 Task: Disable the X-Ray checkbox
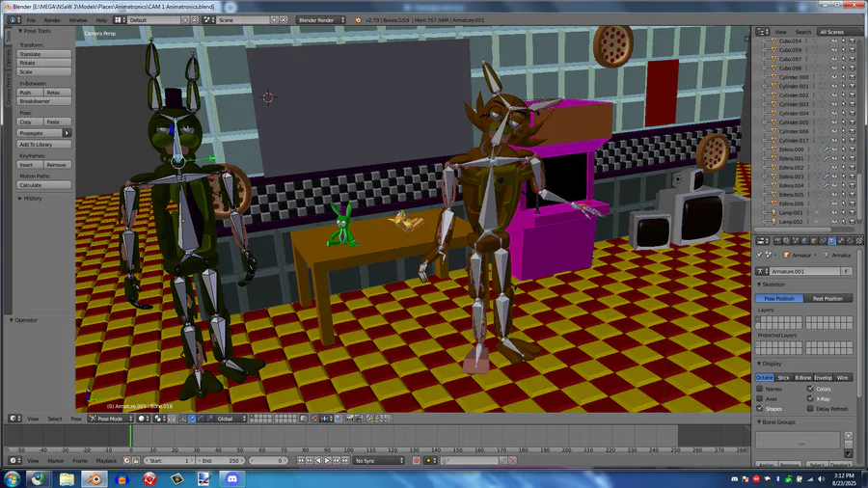point(810,399)
